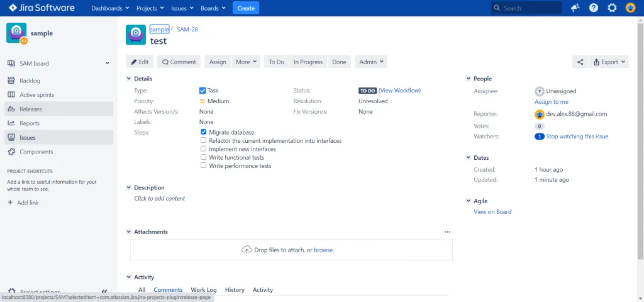Open the Issues dropdown in top navigation
This screenshot has height=302, width=644.
tap(182, 8)
